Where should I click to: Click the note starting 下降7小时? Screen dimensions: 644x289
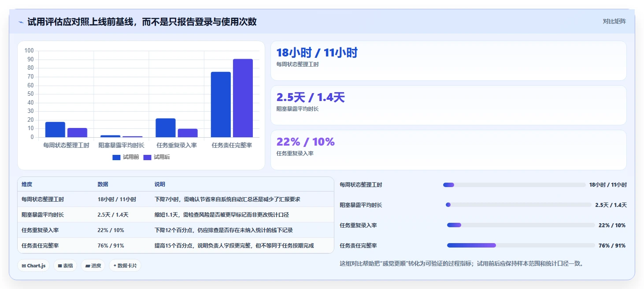click(227, 199)
